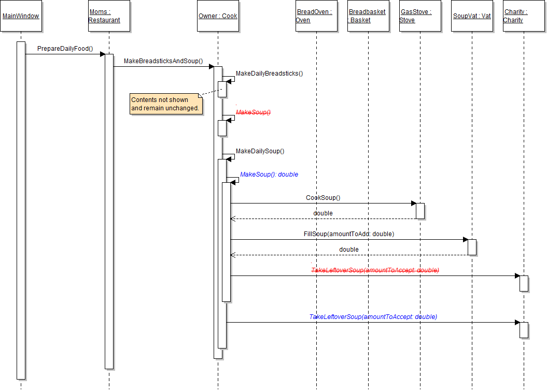This screenshot has height=392, width=547.
Task: Click the red struck-through MakeSoup() label
Action: [254, 112]
